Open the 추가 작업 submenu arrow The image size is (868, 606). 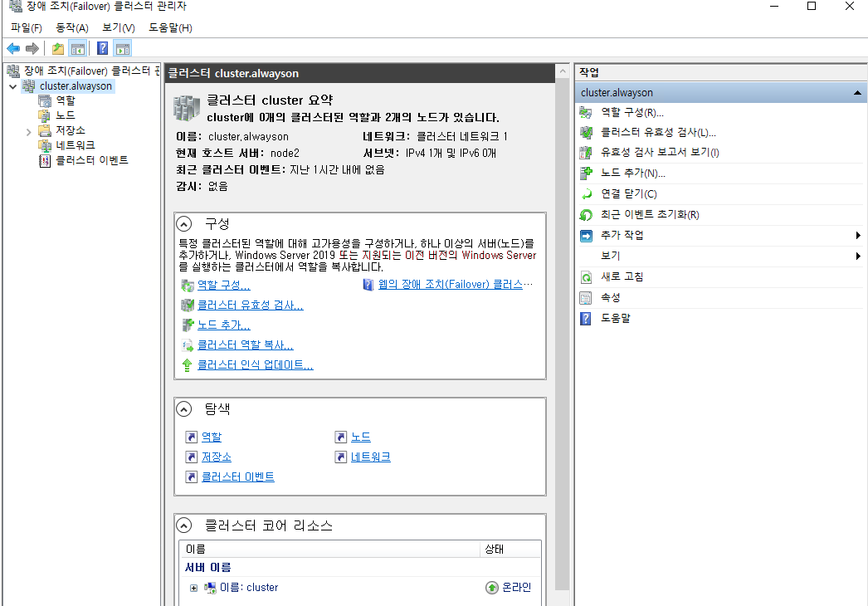tap(858, 236)
